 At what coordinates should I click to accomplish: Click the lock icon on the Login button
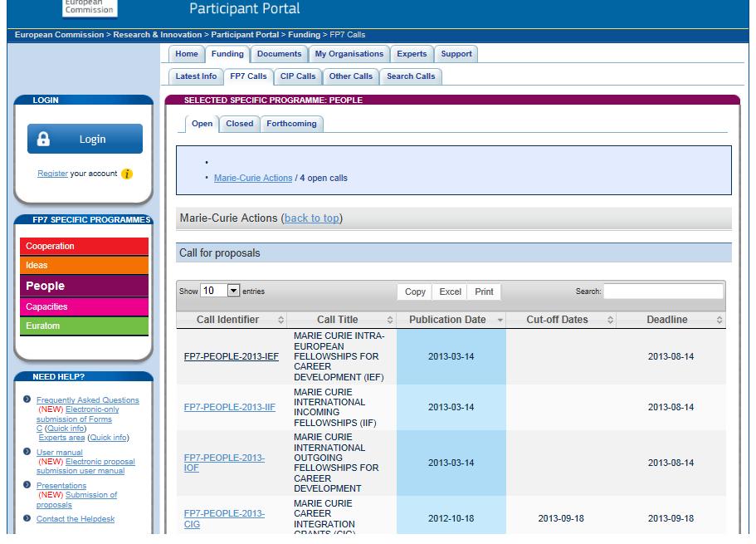coord(43,139)
